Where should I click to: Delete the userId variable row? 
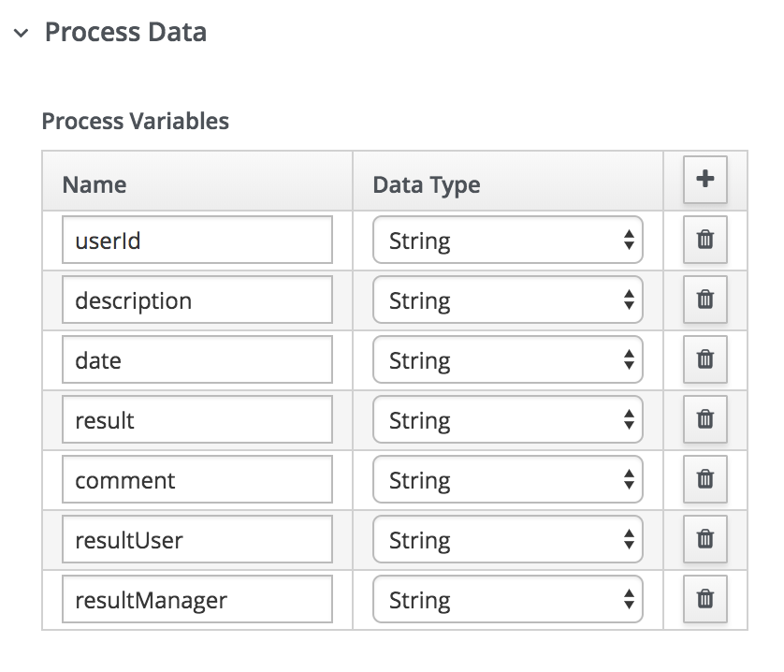705,241
